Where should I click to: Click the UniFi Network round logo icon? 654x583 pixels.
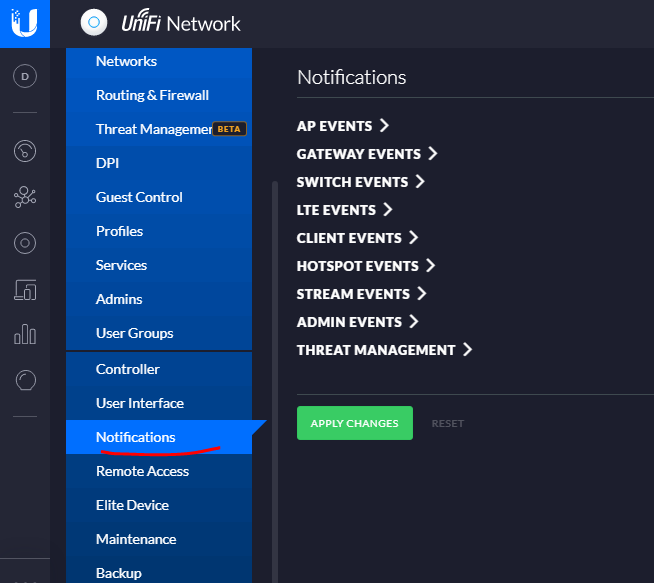94,23
